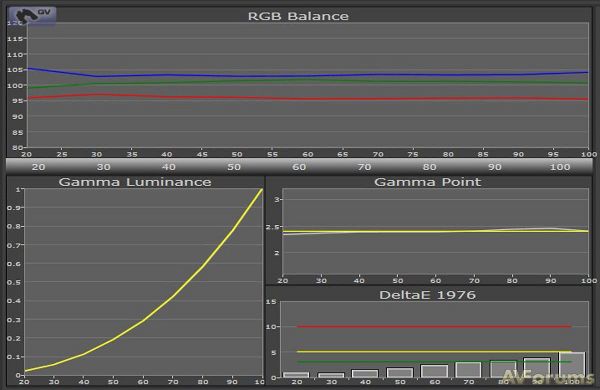
Task: Click the Gamma Luminance chart title
Action: pyautogui.click(x=135, y=182)
